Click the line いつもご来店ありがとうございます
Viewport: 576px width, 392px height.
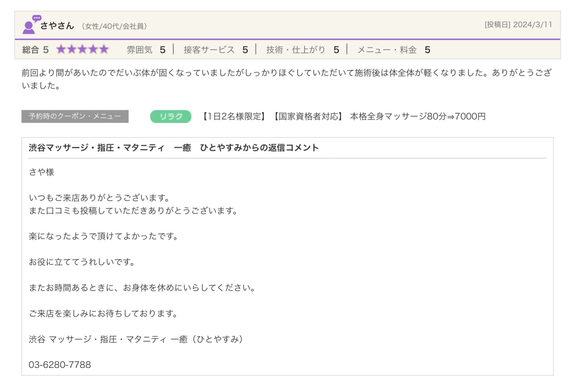pyautogui.click(x=99, y=198)
